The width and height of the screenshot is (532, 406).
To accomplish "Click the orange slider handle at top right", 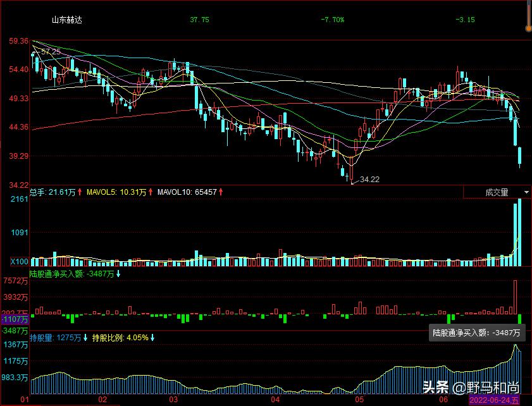I will tap(528, 28).
